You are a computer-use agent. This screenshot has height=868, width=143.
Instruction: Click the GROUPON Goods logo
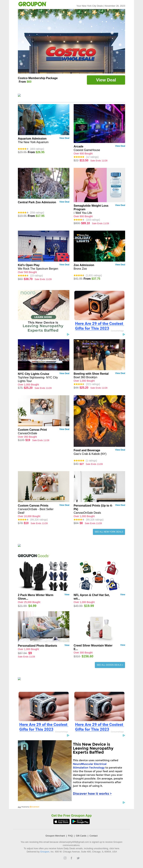tap(33, 556)
